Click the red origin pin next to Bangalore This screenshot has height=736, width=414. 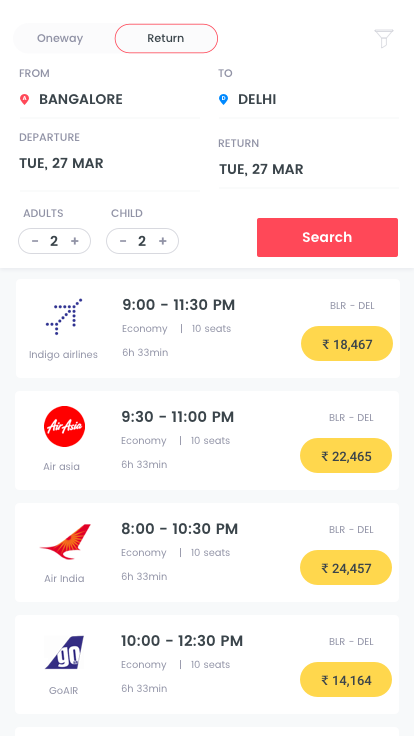(24, 99)
